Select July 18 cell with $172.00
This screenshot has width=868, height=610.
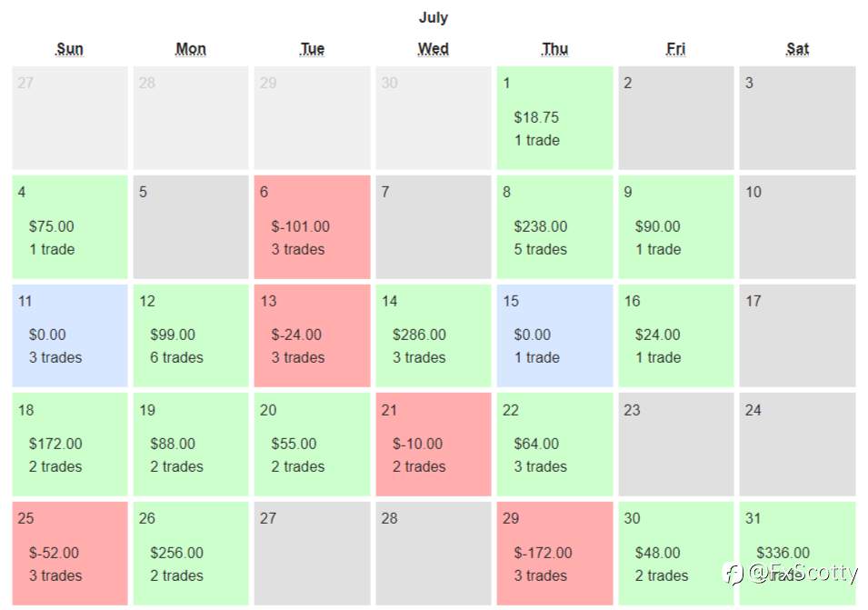[70, 445]
